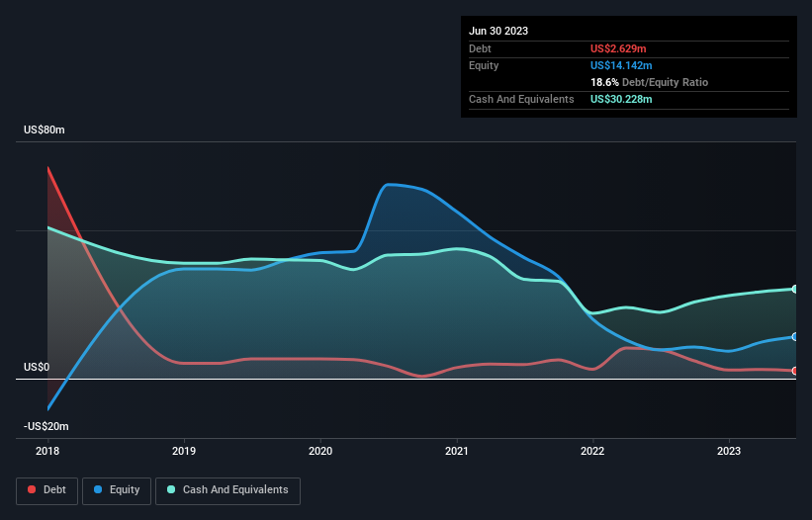Click the blue Equity endpoint marker
The height and width of the screenshot is (520, 812).
tap(795, 337)
